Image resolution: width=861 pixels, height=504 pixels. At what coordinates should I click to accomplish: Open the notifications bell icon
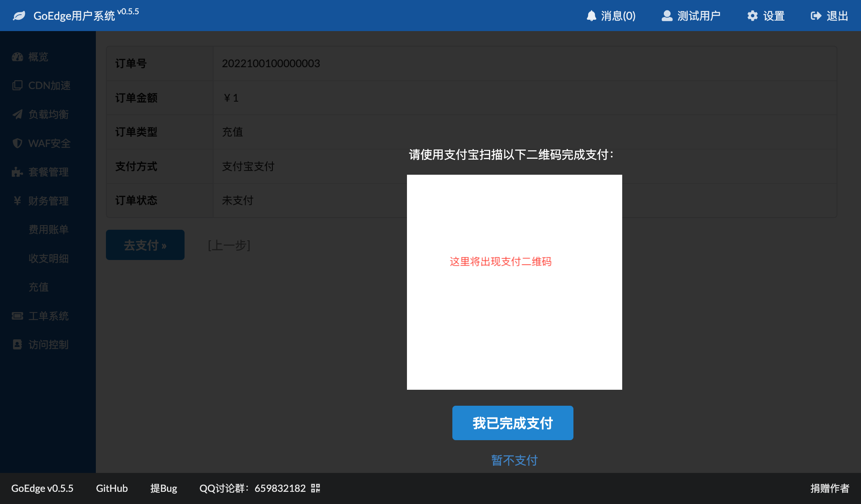pyautogui.click(x=592, y=16)
